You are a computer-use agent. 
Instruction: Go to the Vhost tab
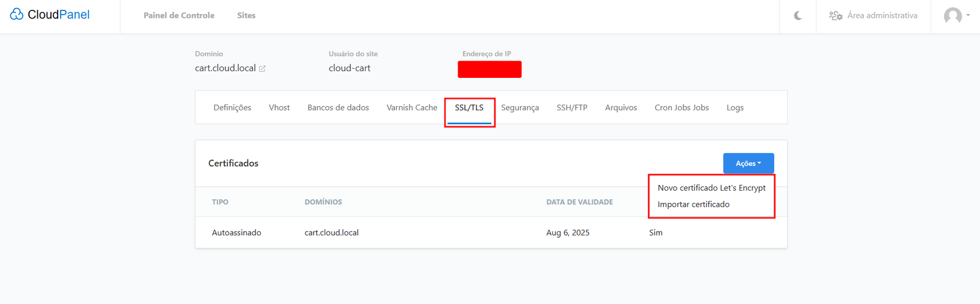(x=279, y=108)
